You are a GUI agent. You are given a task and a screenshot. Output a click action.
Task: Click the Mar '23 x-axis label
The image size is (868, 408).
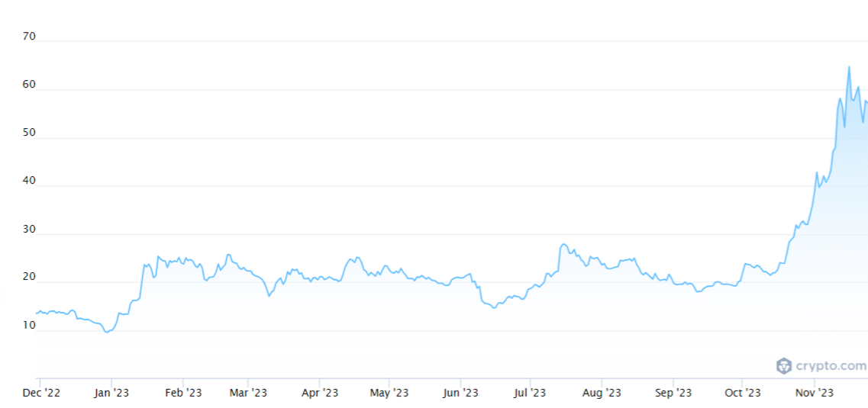[248, 393]
